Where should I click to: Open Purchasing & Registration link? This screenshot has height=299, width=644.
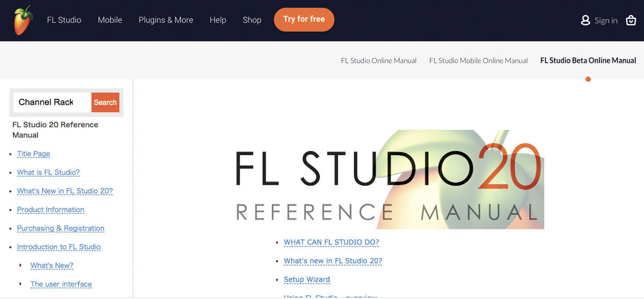tap(61, 228)
